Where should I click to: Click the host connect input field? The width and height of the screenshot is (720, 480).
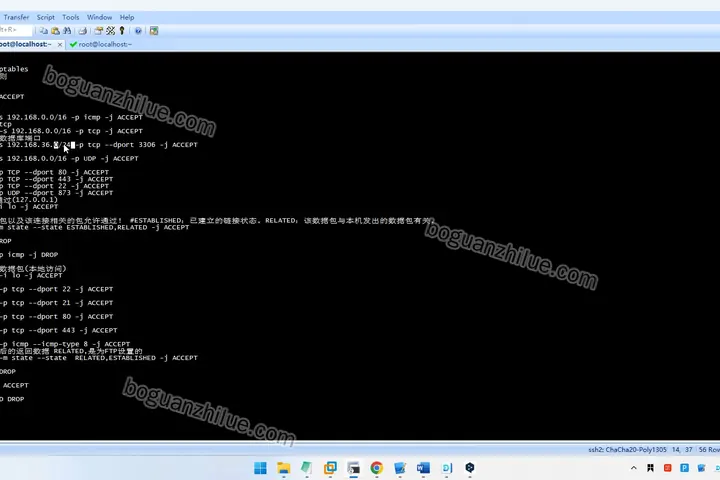pos(16,30)
